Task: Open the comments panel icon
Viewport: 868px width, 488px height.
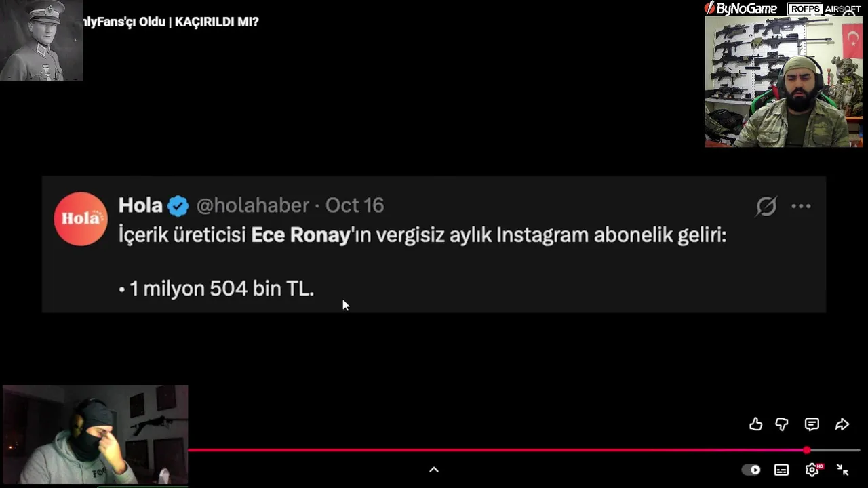Action: pos(812,424)
